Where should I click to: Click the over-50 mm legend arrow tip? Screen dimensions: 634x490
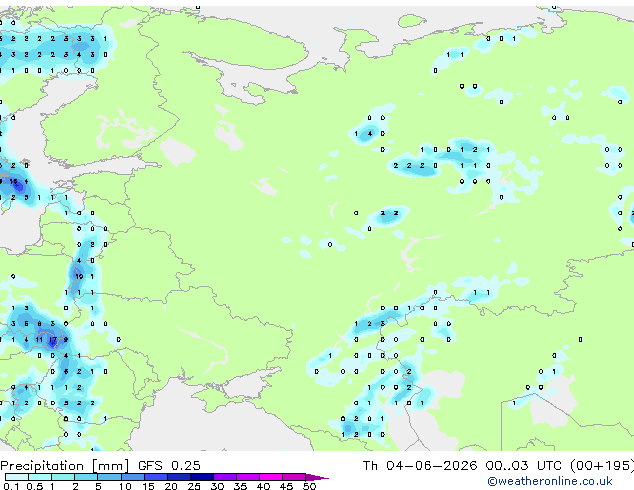[317, 477]
